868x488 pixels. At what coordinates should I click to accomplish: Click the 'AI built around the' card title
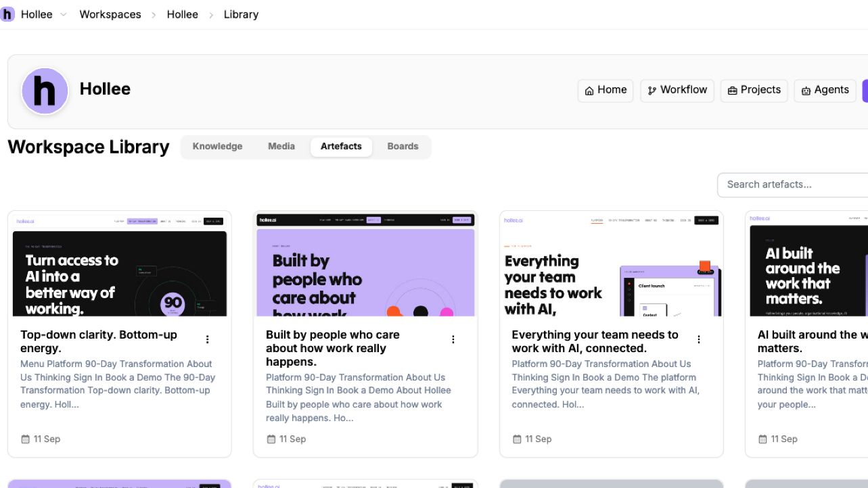pos(812,341)
